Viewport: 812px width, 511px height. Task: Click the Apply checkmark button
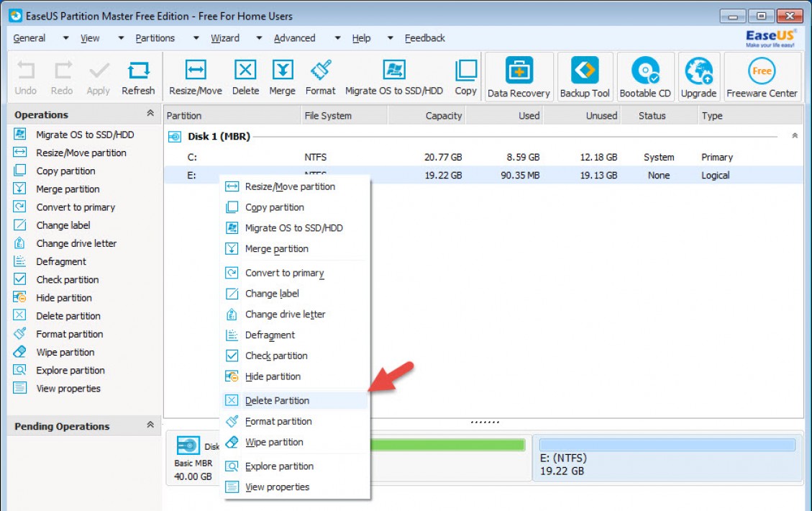pyautogui.click(x=99, y=78)
